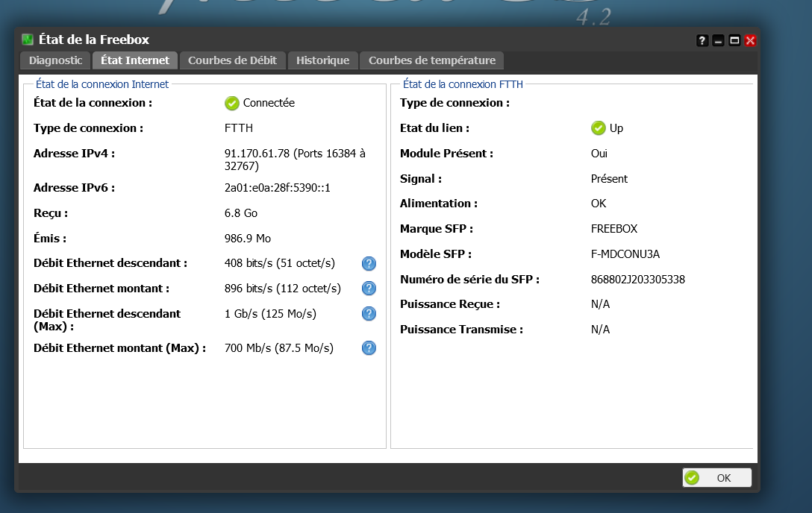The image size is (812, 513).
Task: Switch to the Courbes de Débit tab
Action: [232, 60]
